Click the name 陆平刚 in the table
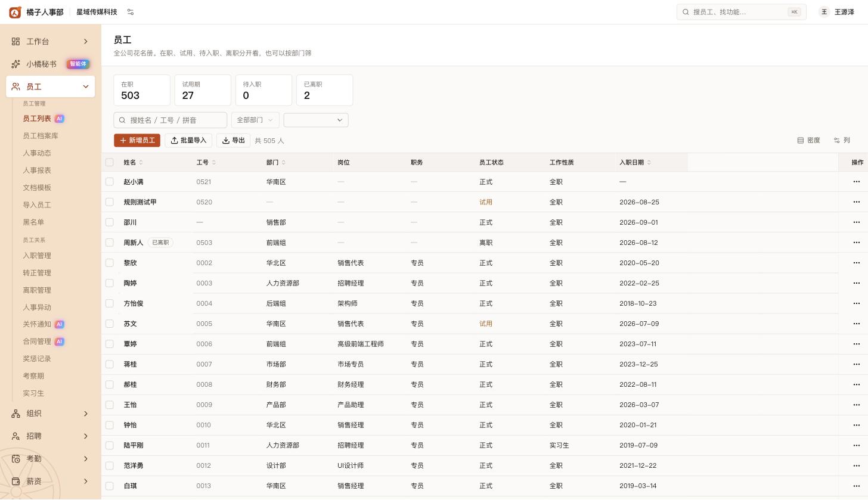Viewport: 868px width, 500px height. 134,445
